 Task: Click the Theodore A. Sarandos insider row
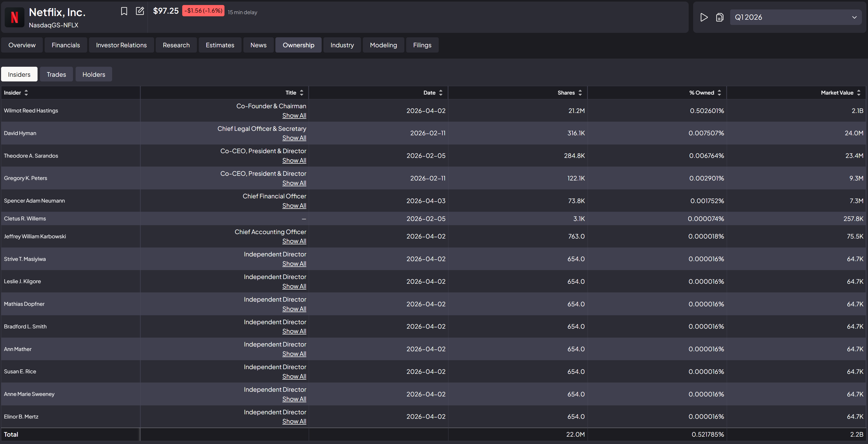(x=31, y=156)
